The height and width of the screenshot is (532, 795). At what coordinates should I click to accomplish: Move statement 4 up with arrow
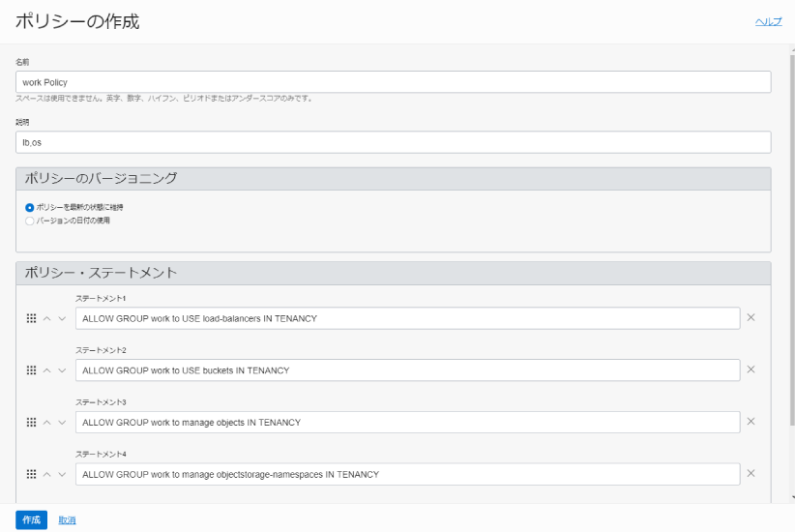(47, 474)
